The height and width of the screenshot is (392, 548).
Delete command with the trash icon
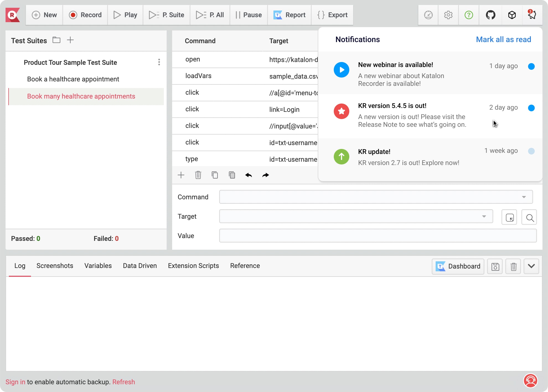click(x=198, y=175)
